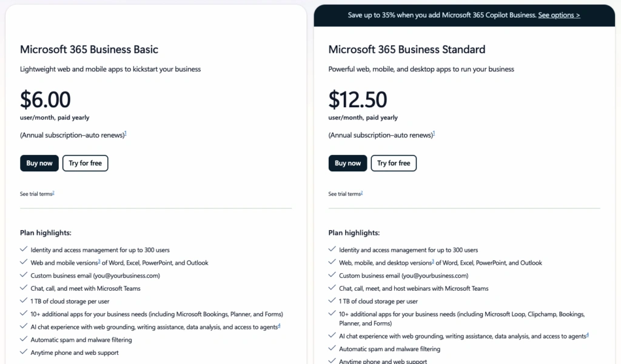This screenshot has height=364, width=621.
Task: Open footnote 4 after Basic 'access to agents'
Action: (279, 325)
